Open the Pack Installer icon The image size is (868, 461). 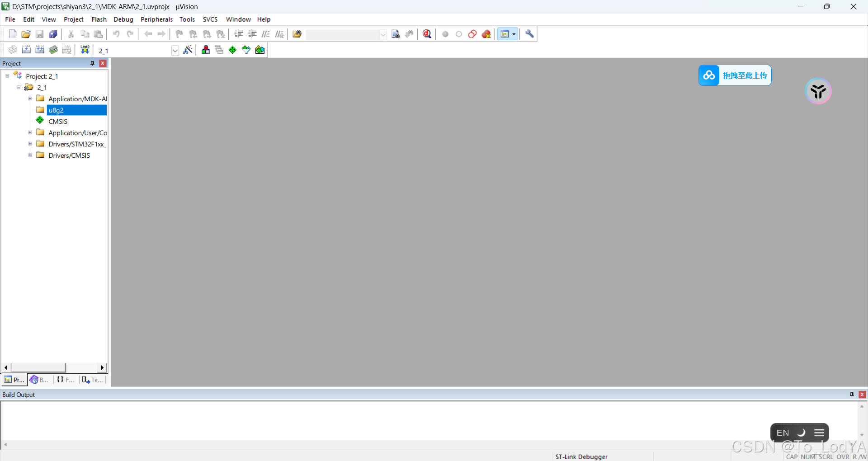tap(260, 50)
